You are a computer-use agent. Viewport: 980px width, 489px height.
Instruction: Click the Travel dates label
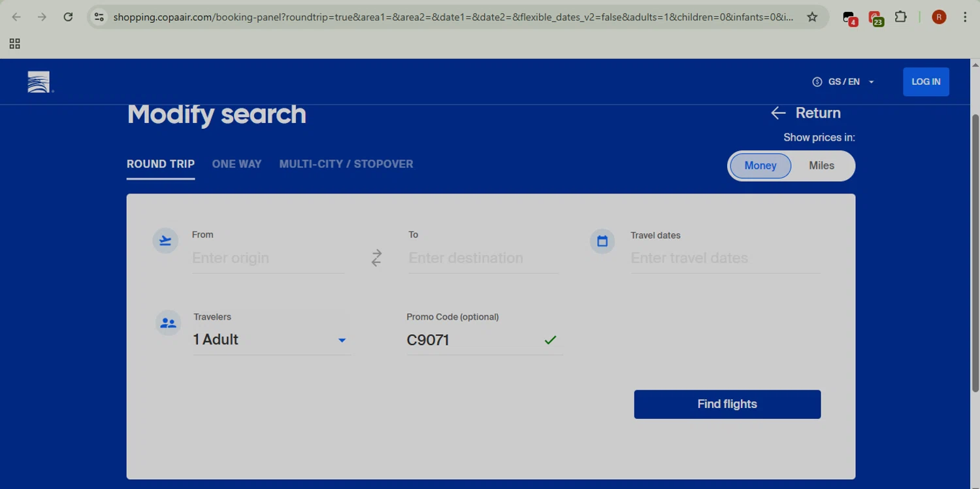655,235
